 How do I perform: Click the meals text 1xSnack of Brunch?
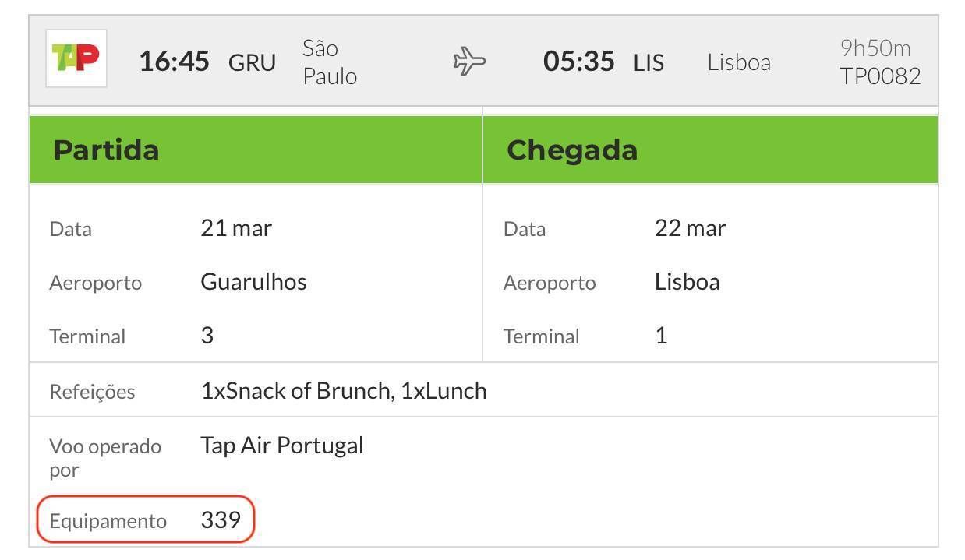point(298,390)
